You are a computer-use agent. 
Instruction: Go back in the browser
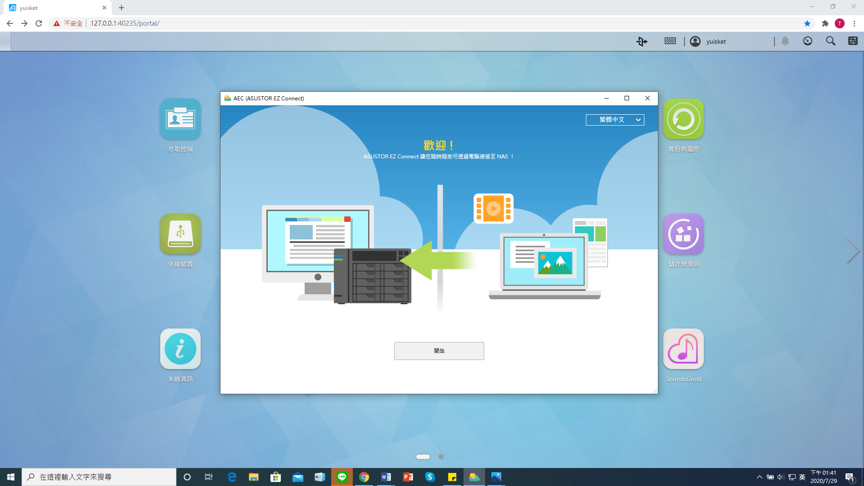click(x=9, y=23)
